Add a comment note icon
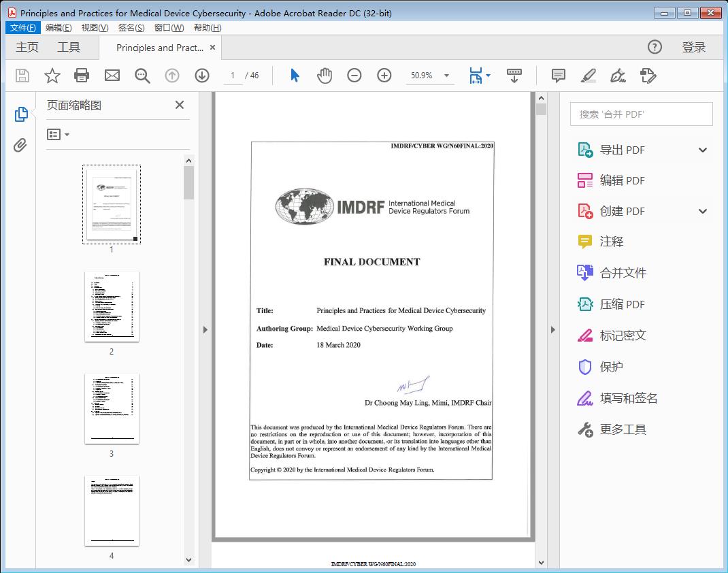Screen dimensions: 728x573 [x=559, y=76]
